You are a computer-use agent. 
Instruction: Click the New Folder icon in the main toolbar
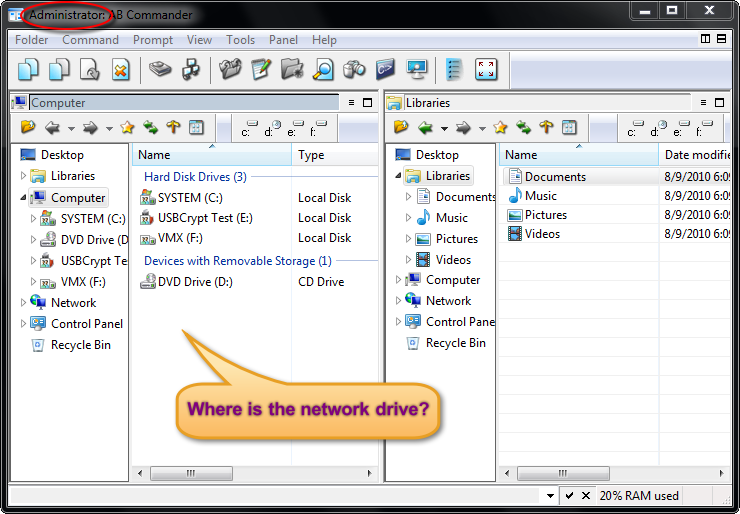tap(292, 70)
